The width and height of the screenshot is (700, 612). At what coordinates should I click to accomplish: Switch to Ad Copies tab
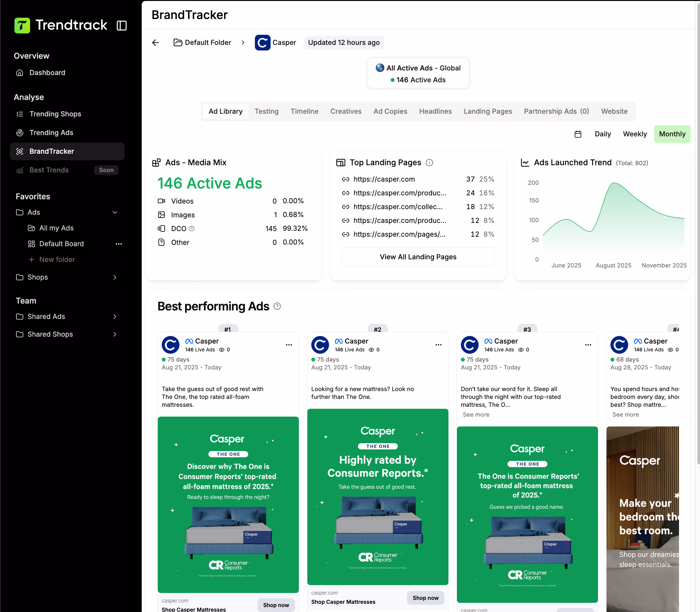(390, 111)
